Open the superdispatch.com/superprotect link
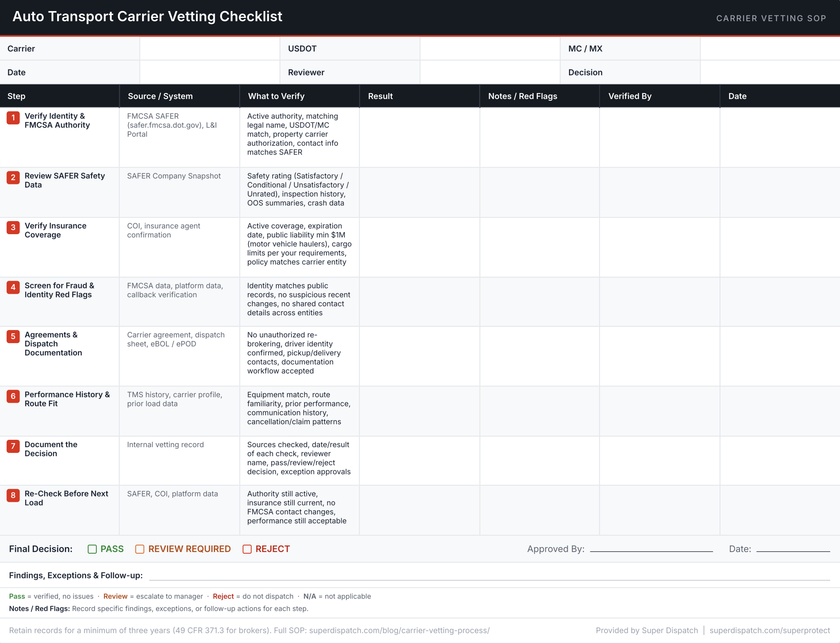Screen dimensions: 840x643 coord(770,630)
